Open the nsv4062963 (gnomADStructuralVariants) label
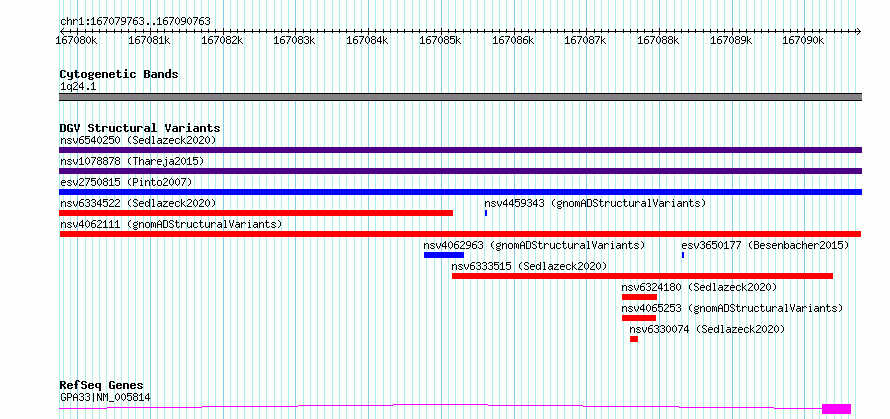The width and height of the screenshot is (890, 419). click(535, 245)
